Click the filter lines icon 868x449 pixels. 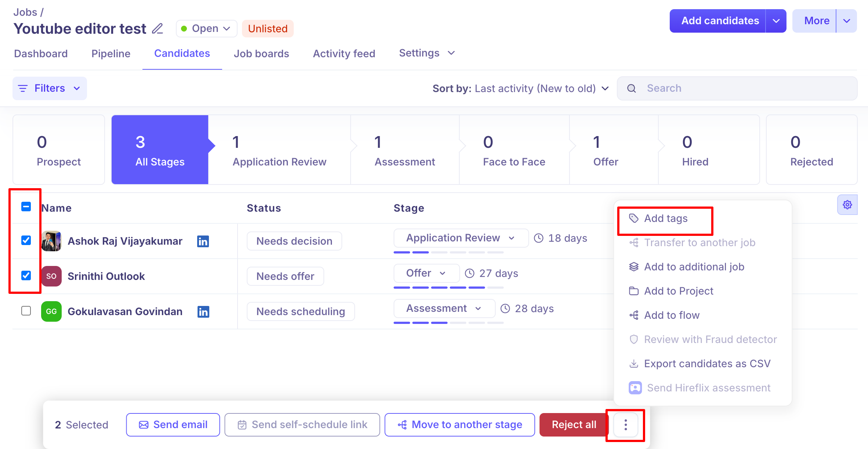23,88
